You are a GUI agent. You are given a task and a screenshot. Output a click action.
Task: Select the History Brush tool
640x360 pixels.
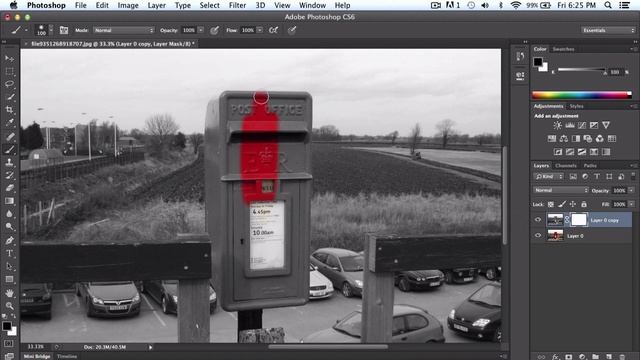[x=9, y=175]
